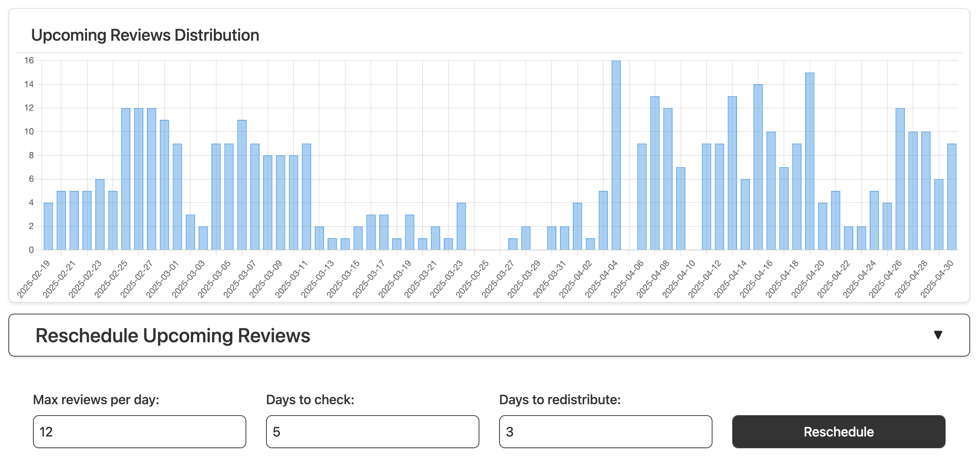Click the 2025-04-30 axis label
Viewport: 980px width, 461px height.
[x=937, y=279]
